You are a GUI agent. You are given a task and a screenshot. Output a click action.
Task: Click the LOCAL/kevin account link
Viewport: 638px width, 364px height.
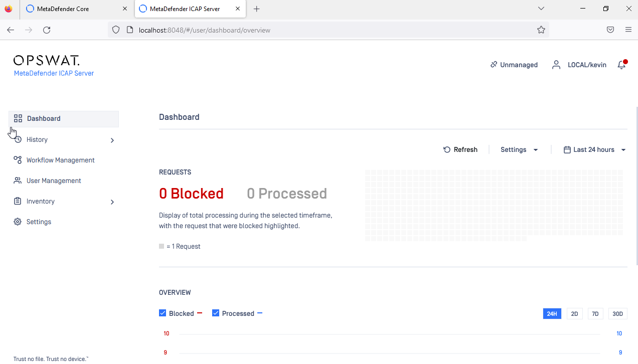coord(587,65)
